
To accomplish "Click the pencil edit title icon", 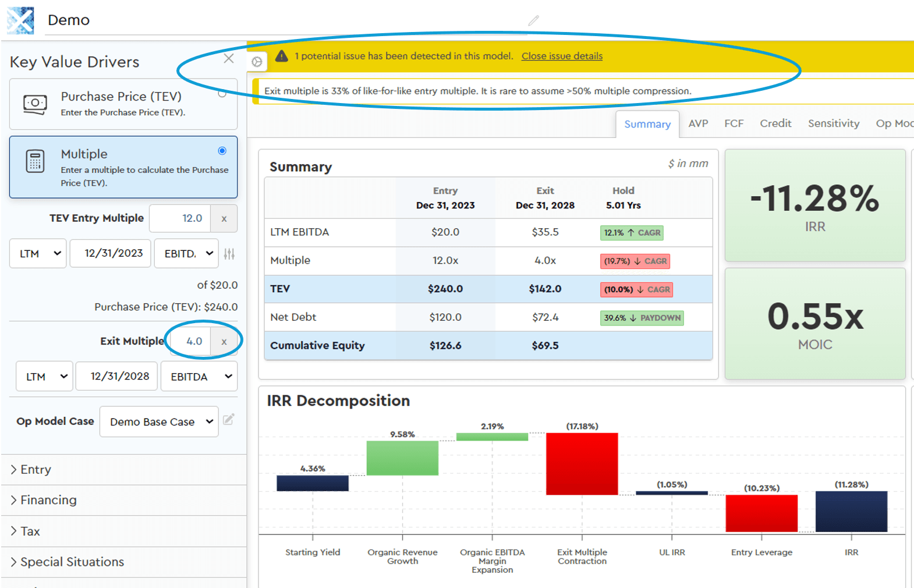I will click(x=533, y=21).
